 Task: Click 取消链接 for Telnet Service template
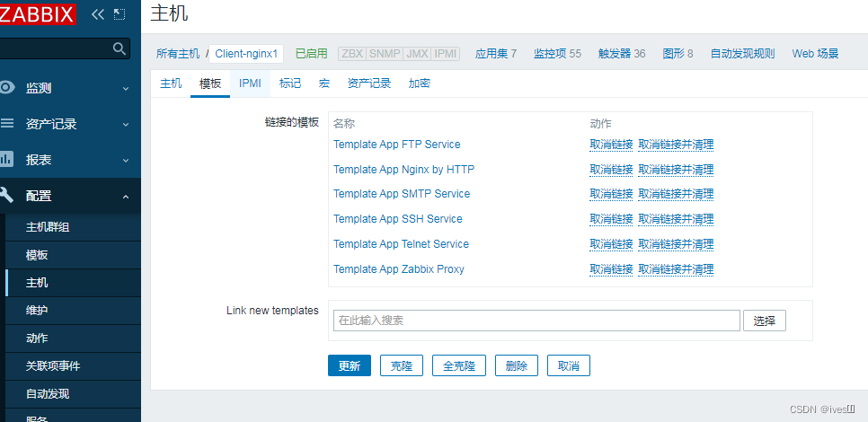pos(611,244)
